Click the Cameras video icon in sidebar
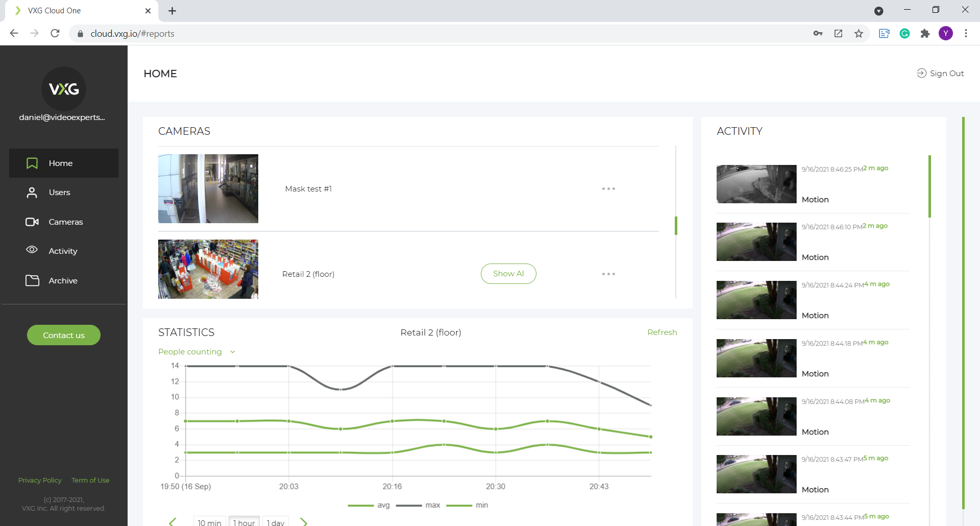 click(x=32, y=222)
